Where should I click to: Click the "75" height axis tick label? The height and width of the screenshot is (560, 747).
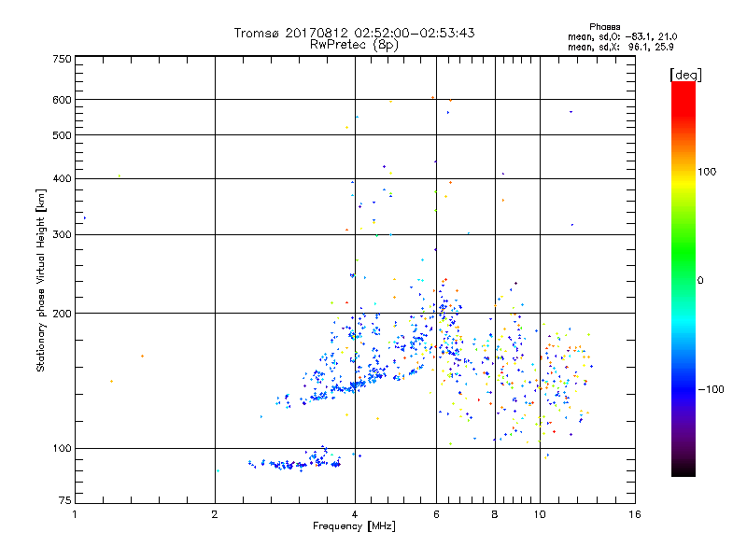65,500
